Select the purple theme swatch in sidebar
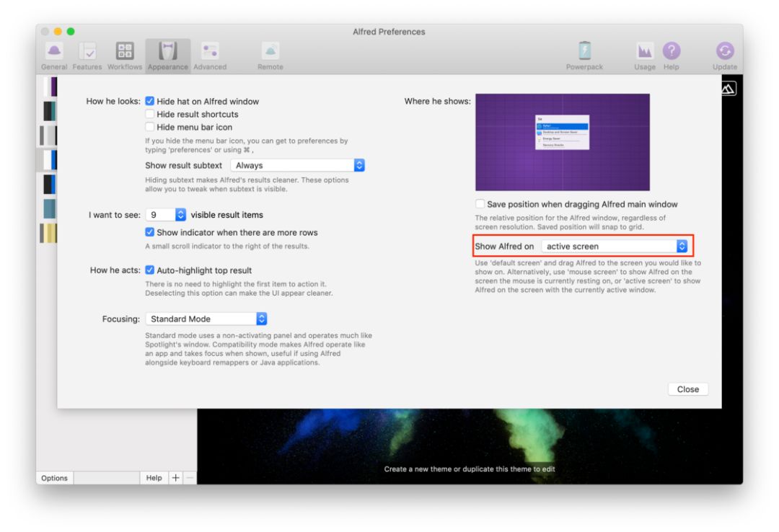Viewport: 779px width, 532px height. point(50,87)
